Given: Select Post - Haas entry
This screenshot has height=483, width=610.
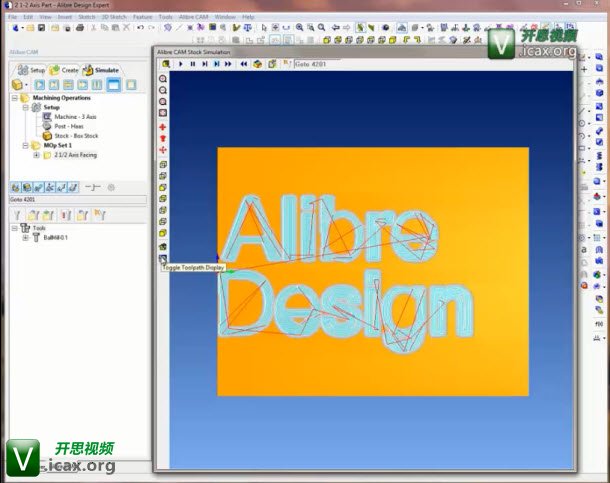Looking at the screenshot, I should coord(69,126).
